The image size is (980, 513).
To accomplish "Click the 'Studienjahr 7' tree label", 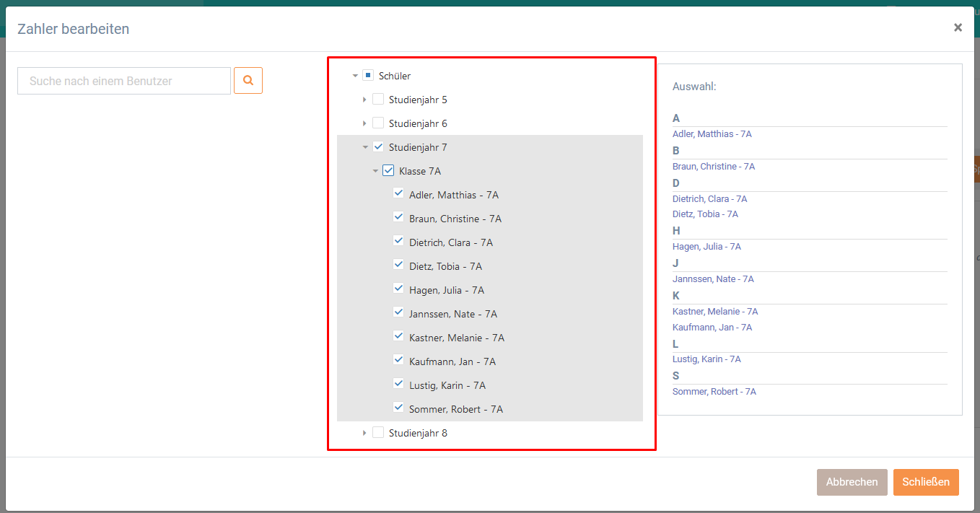I will pos(418,147).
